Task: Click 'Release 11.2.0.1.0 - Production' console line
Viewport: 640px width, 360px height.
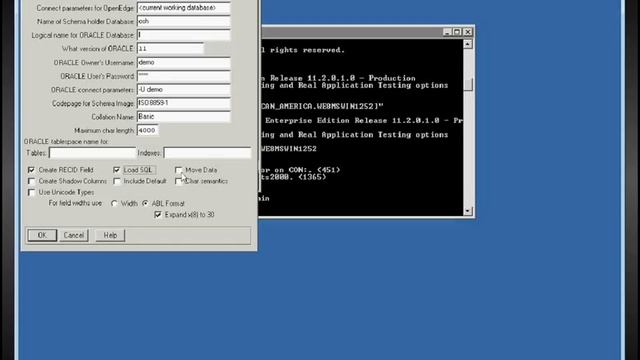Action: click(342, 78)
